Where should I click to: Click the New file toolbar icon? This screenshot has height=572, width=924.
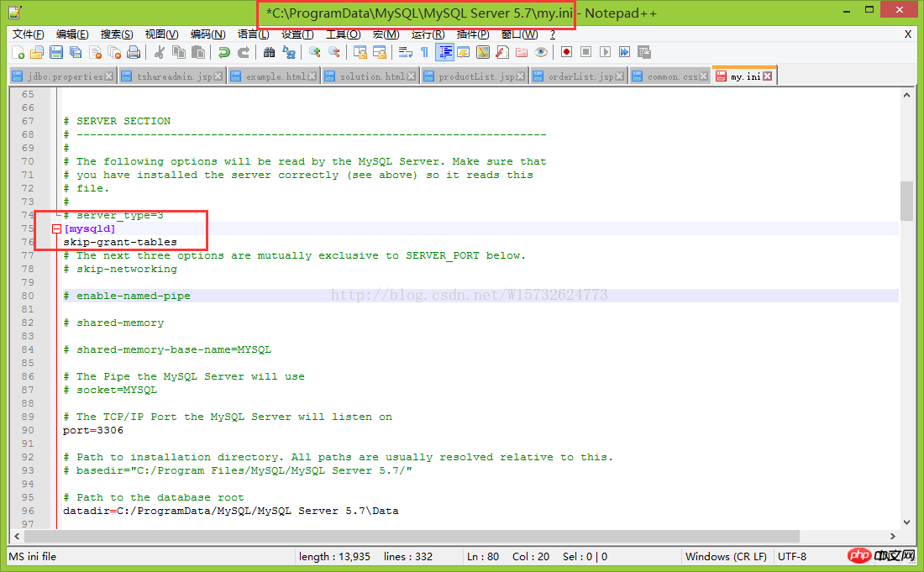click(x=18, y=52)
